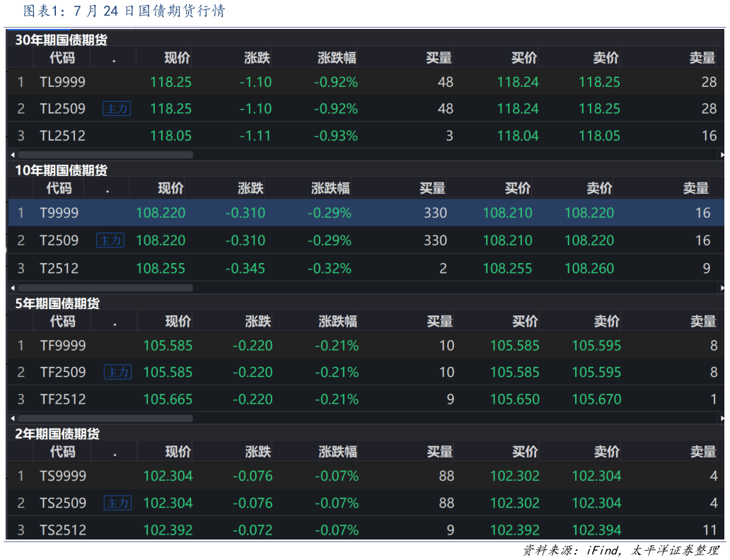Click horizontal scrollbar thumb below 5年期 table
730x560 pixels.
click(x=105, y=418)
